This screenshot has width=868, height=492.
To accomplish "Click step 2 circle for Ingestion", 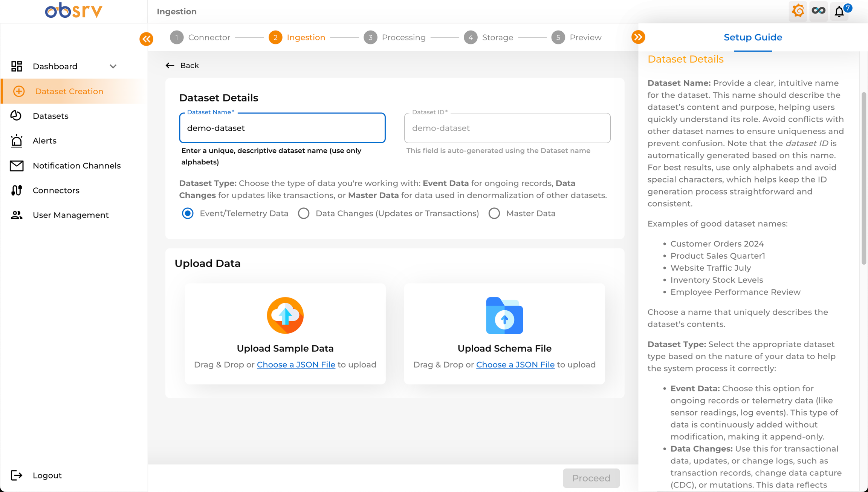I will 275,37.
